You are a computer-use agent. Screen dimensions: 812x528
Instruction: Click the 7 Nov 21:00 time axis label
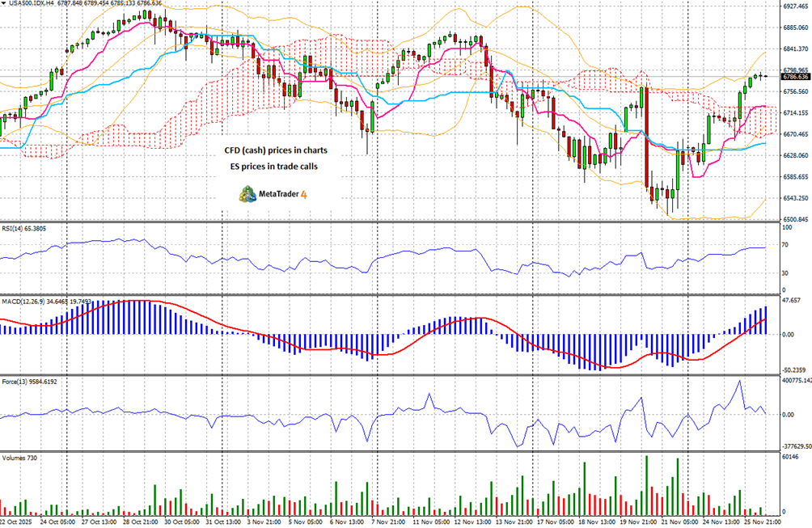pos(388,522)
